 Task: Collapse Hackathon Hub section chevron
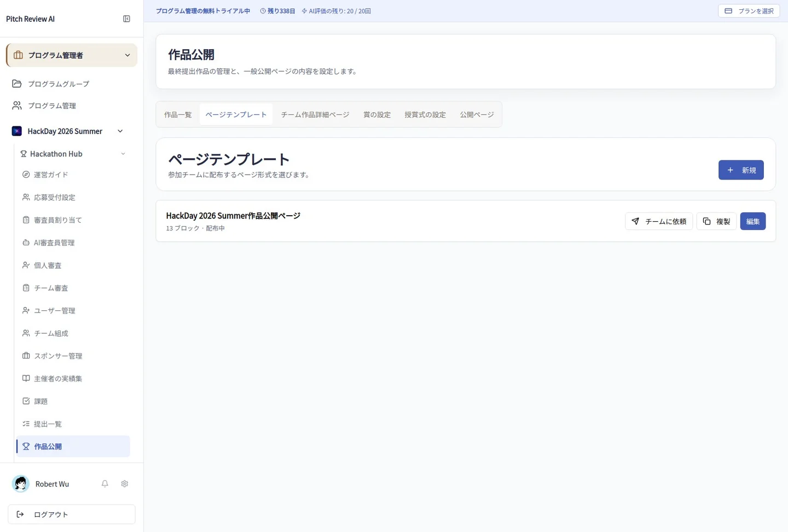pyautogui.click(x=123, y=154)
